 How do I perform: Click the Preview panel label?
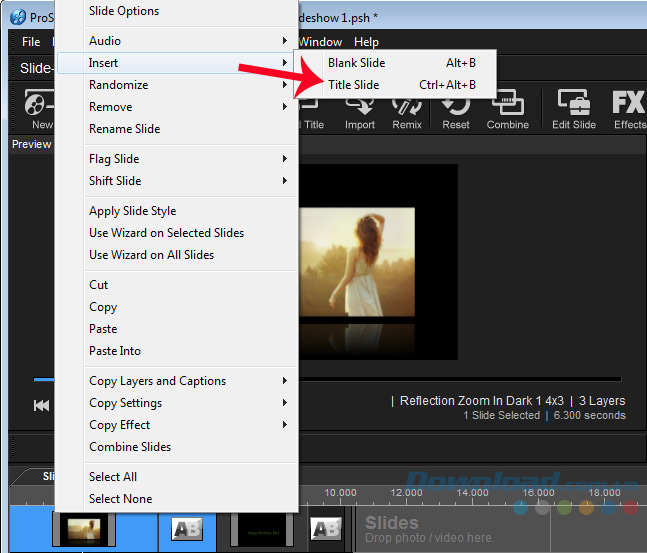[x=31, y=144]
